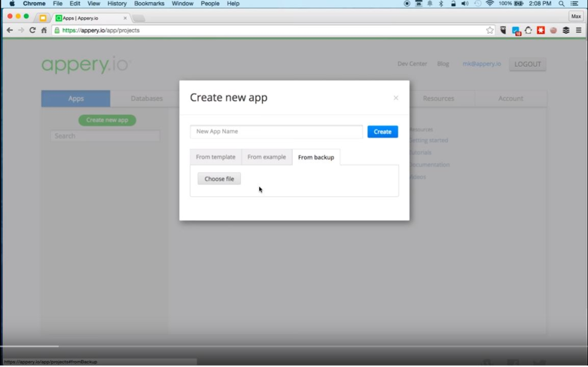The height and width of the screenshot is (367, 588).
Task: Open the LastPass extension icon
Action: (x=540, y=29)
